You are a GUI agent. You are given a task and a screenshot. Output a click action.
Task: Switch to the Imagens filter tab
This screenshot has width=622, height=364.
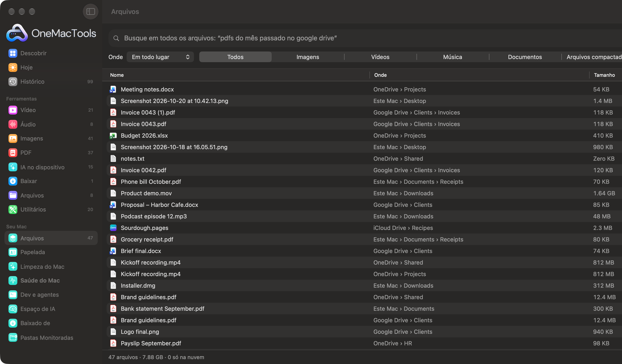coord(307,57)
